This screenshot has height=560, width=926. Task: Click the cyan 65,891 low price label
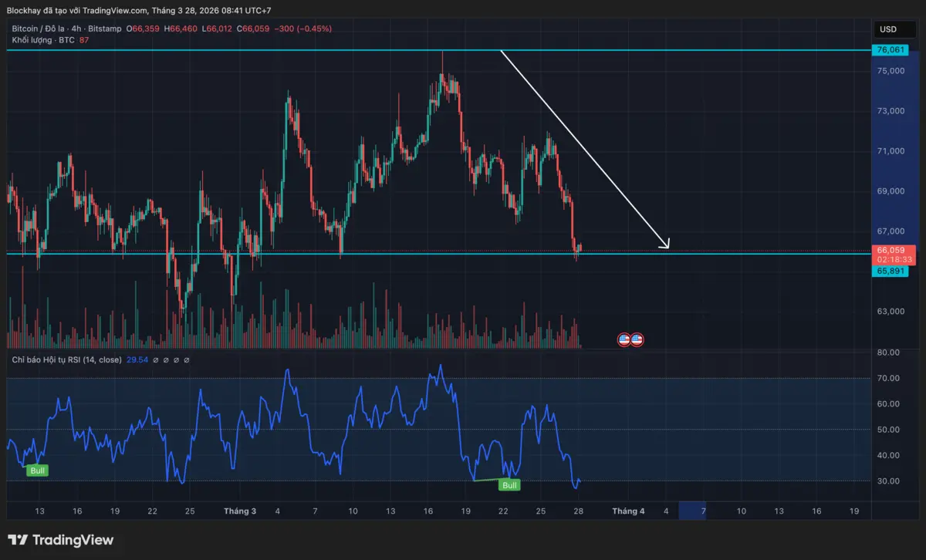coord(891,271)
